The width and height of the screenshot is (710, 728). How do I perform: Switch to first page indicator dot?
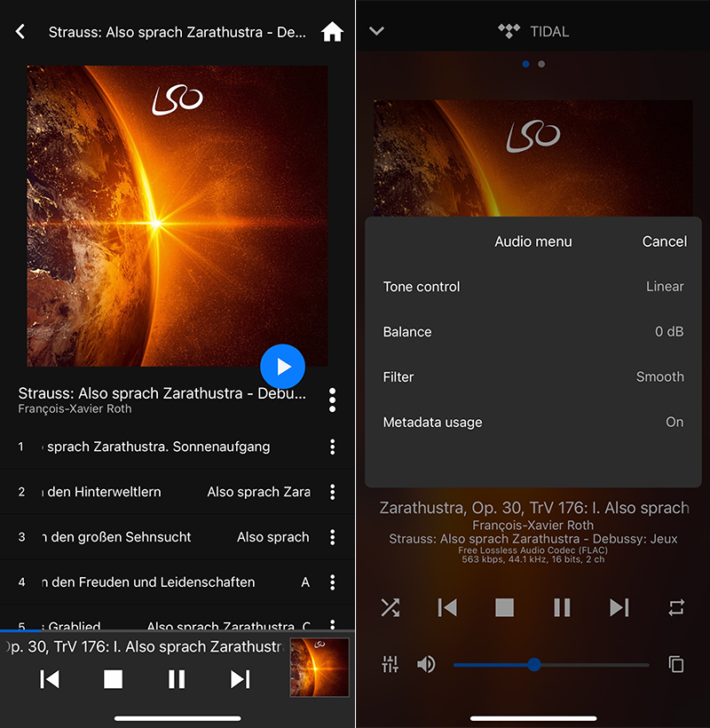click(525, 64)
